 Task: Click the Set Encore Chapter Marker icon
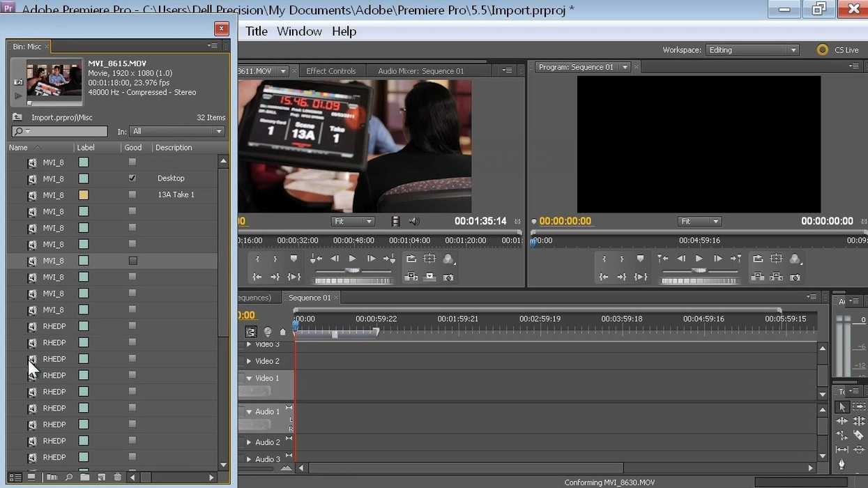(x=267, y=332)
